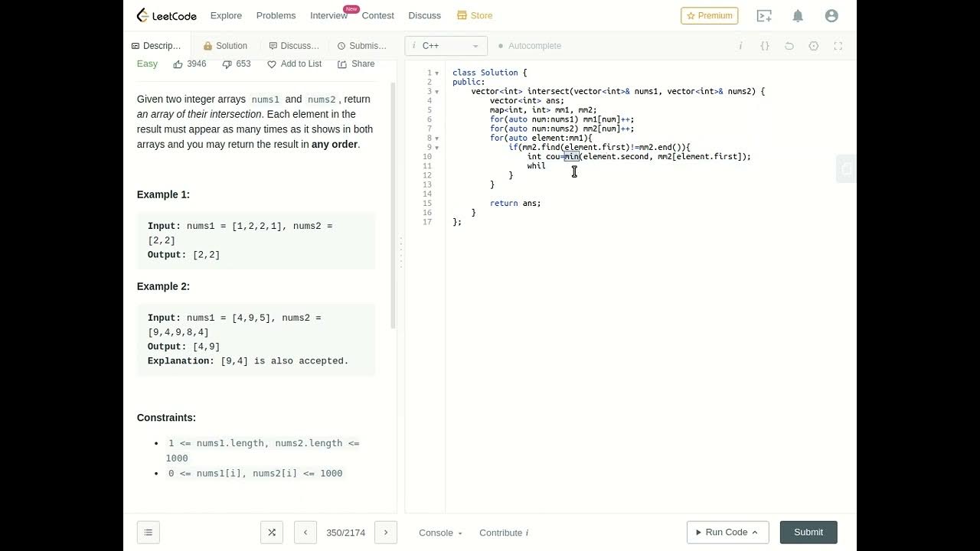This screenshot has width=980, height=551.
Task: Expand the Console panel
Action: click(x=440, y=533)
